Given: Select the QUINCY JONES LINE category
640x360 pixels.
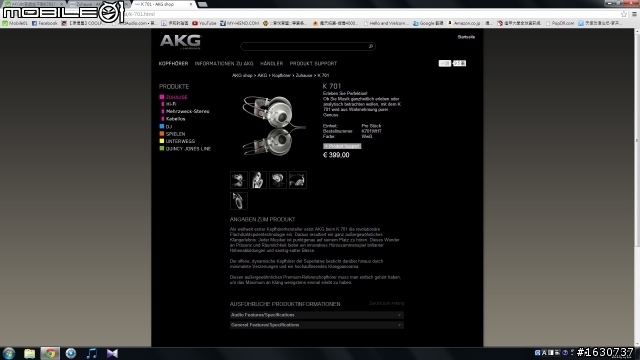Looking at the screenshot, I should (188, 149).
